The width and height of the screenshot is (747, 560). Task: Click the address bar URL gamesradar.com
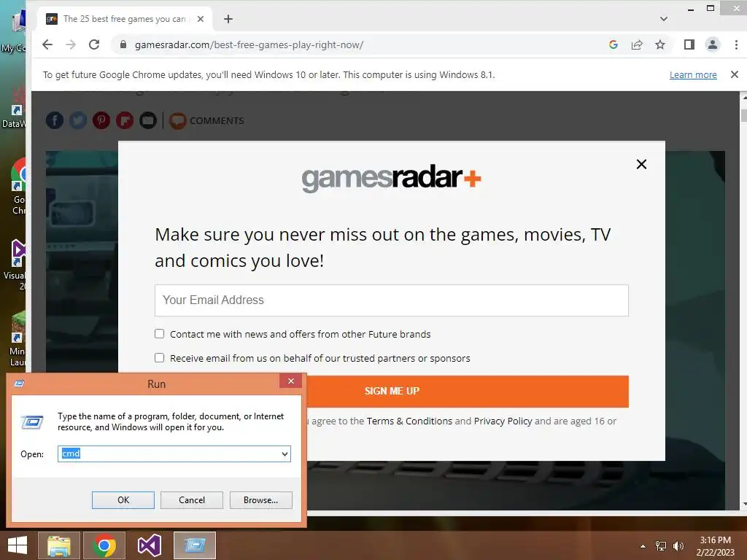(x=249, y=44)
